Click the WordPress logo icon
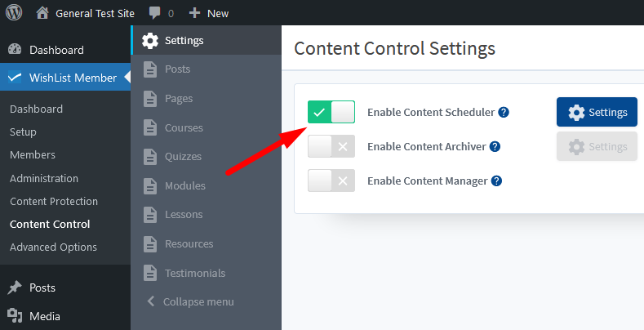This screenshot has width=644, height=330. 14,13
